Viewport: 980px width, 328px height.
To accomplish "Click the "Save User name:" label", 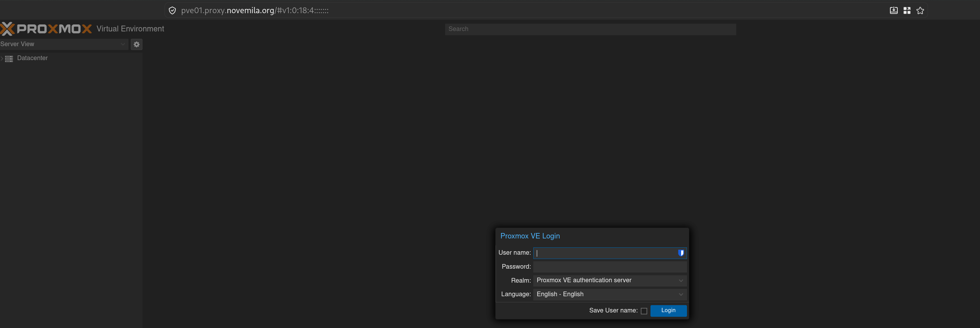I will click(613, 311).
